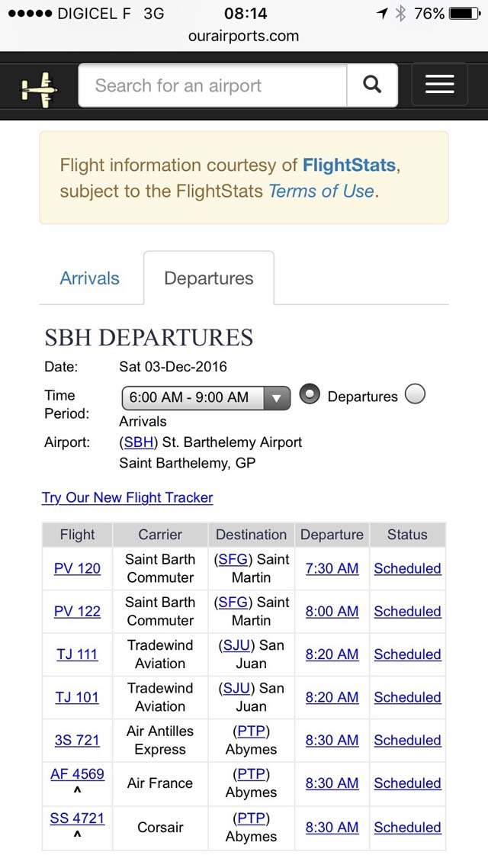Viewport: 488px width, 868px height.
Task: Select the Departures radio button
Action: [310, 394]
